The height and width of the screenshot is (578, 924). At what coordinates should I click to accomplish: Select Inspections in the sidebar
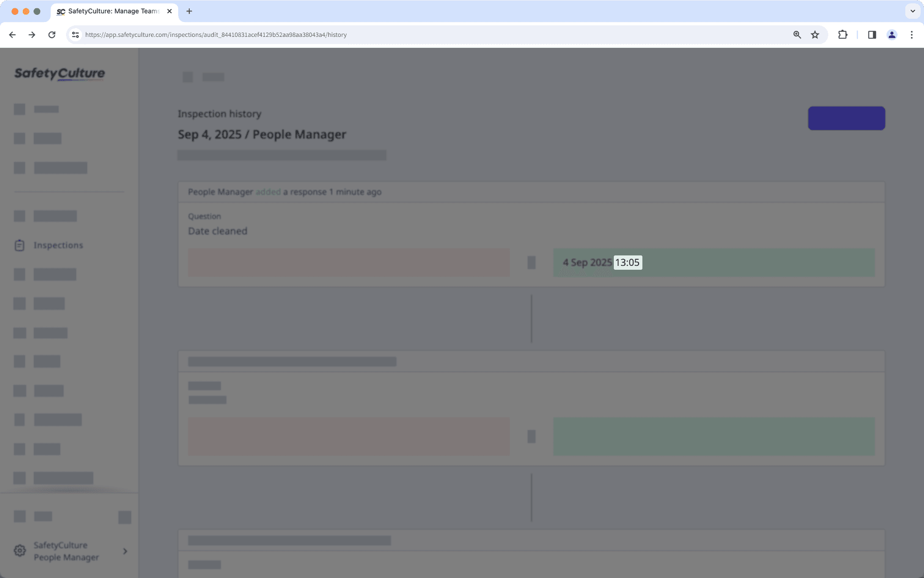58,245
